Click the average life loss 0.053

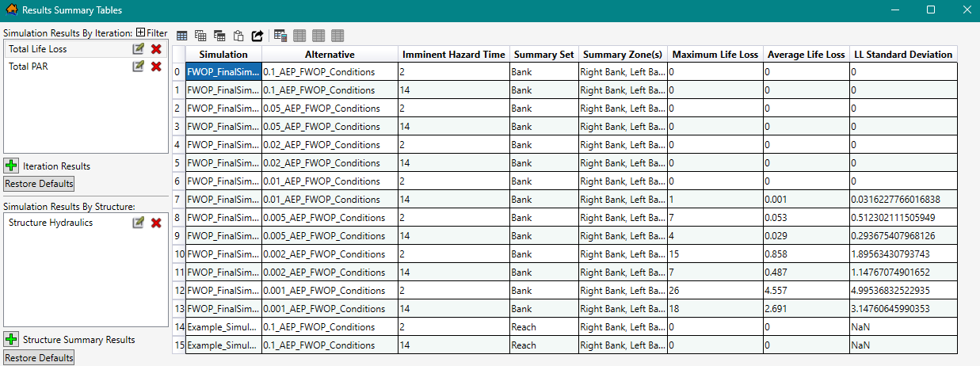click(806, 218)
